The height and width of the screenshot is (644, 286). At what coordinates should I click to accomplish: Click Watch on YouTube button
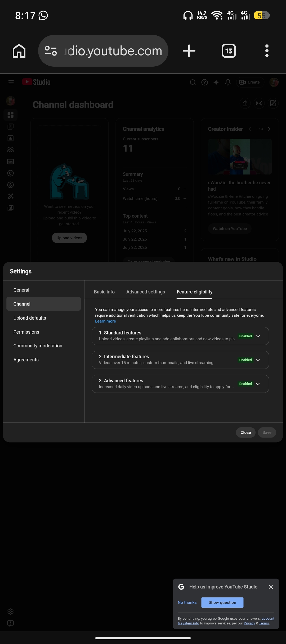(x=230, y=229)
